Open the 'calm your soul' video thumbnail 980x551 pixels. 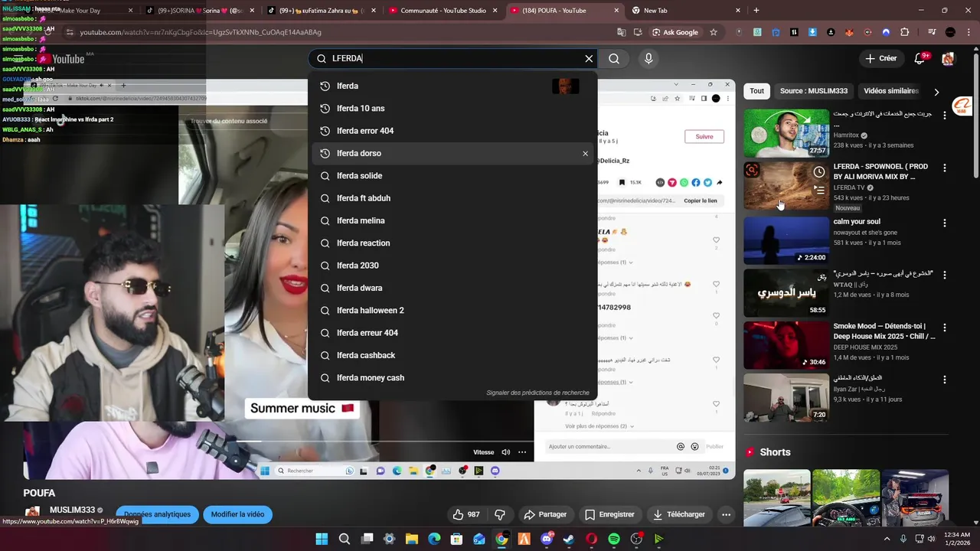click(x=786, y=240)
